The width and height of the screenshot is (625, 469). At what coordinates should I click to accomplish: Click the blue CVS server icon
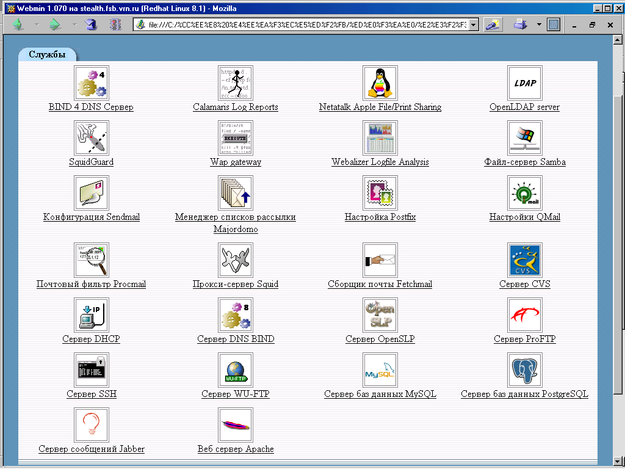tap(525, 260)
